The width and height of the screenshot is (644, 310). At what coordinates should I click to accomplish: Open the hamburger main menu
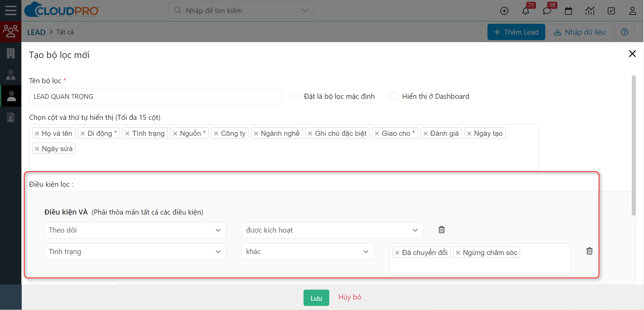click(x=11, y=11)
